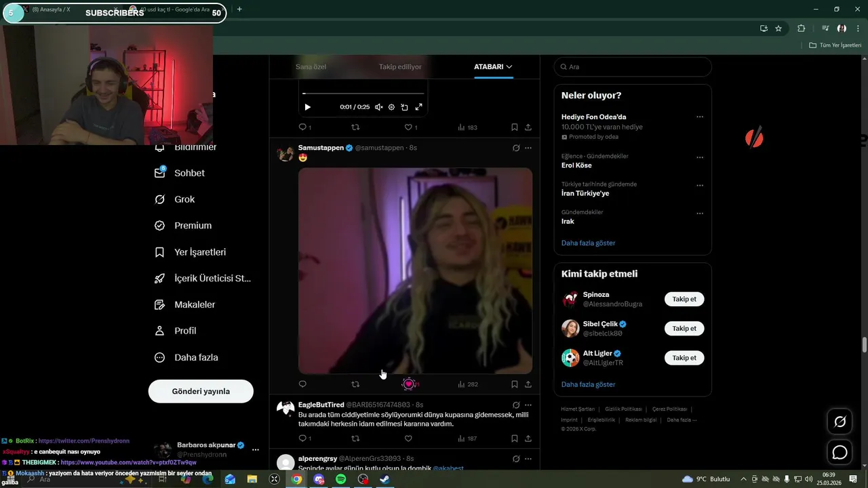Screen dimensions: 868x488
Task: Share Samustappen's post
Action: 528,384
